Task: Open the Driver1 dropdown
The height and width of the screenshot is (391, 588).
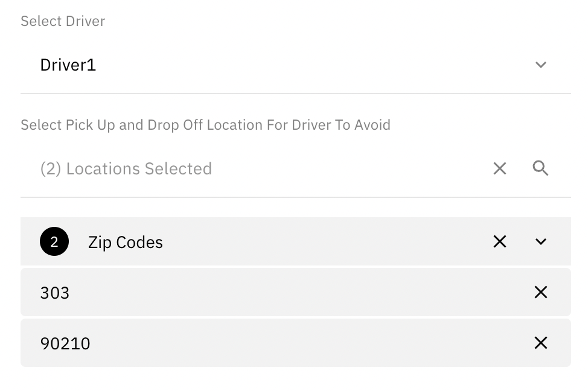Action: 541,65
